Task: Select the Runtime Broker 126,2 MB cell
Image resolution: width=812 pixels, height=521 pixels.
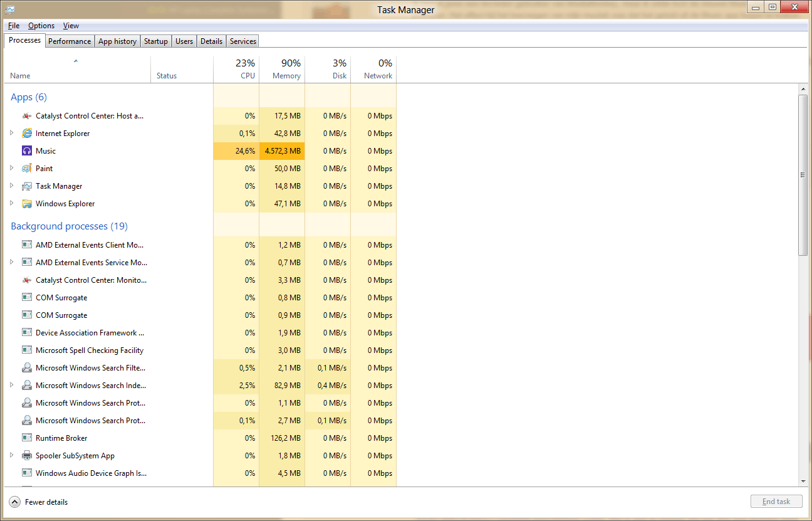Action: point(282,438)
